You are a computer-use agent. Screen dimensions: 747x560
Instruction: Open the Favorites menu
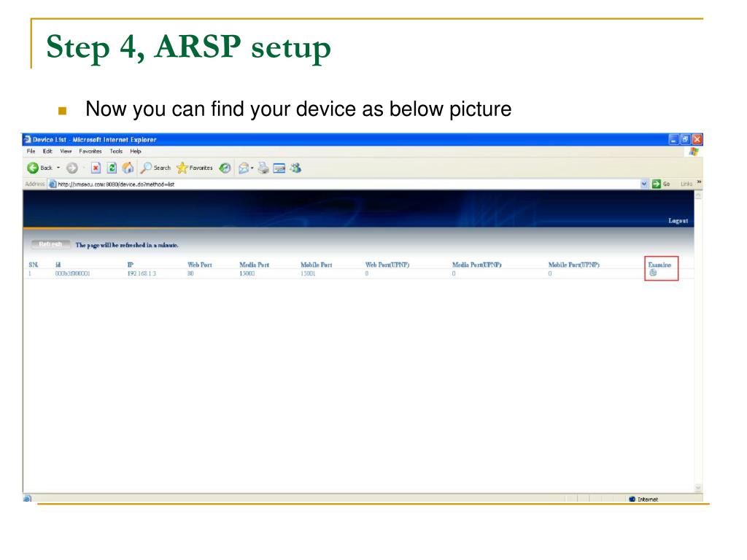[90, 151]
